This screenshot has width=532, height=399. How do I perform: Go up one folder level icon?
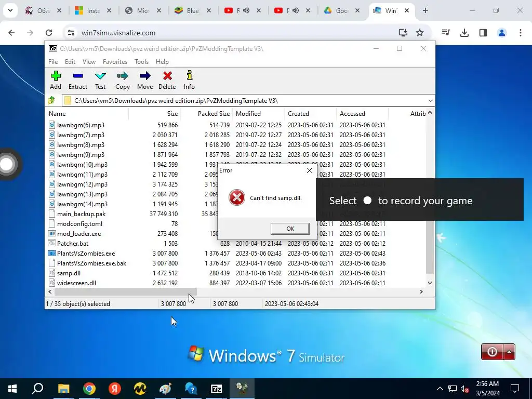pyautogui.click(x=51, y=100)
